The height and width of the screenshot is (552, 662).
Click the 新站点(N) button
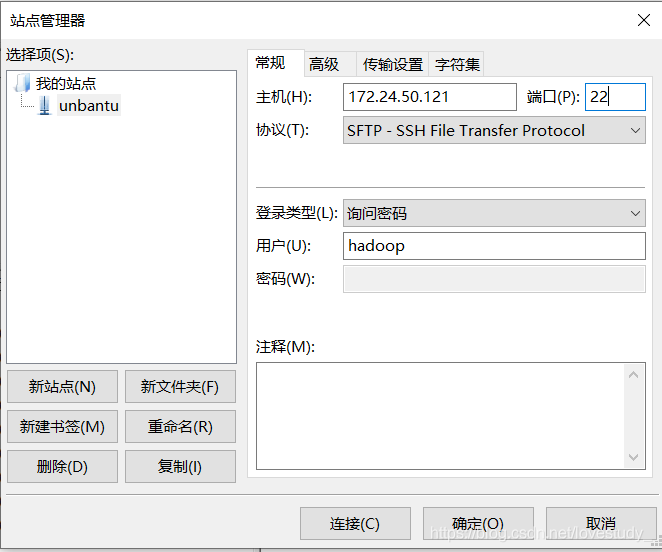pos(62,387)
